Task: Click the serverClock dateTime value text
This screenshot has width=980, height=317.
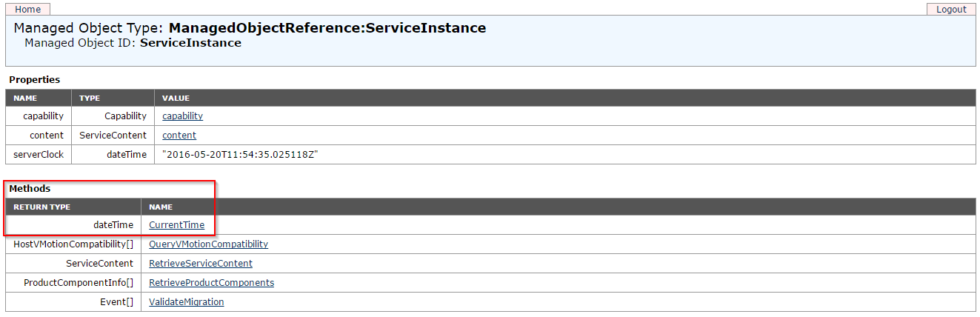Action: tap(240, 155)
